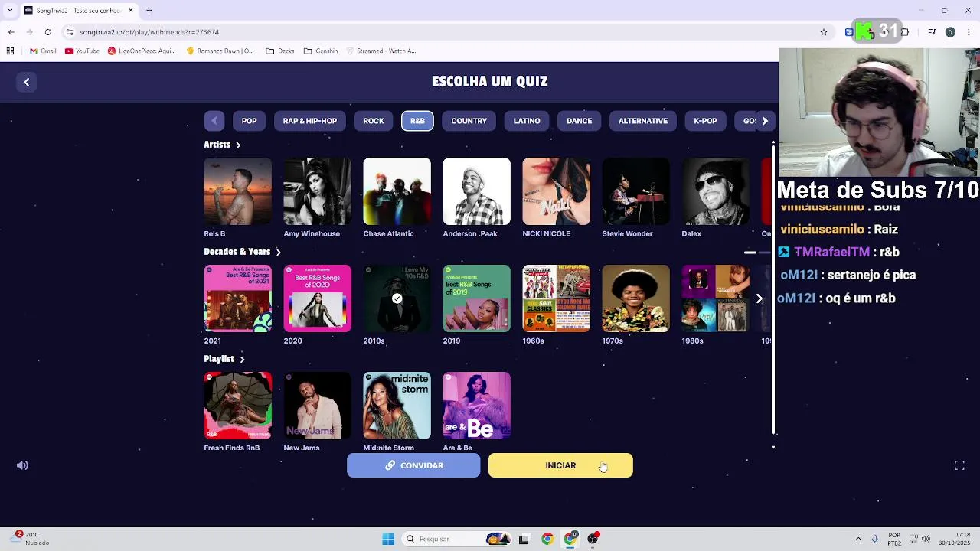The height and width of the screenshot is (551, 980).
Task: Toggle fullscreen mode icon
Action: [959, 465]
